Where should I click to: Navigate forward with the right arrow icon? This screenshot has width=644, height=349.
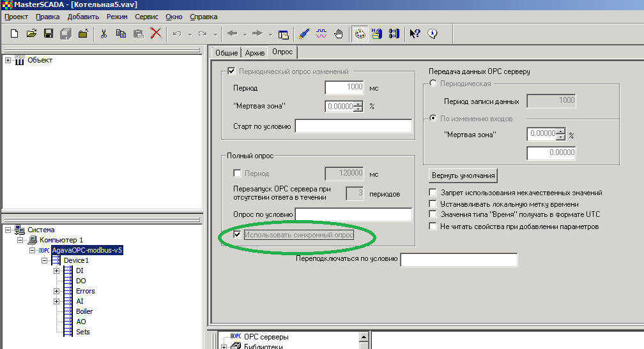[257, 33]
